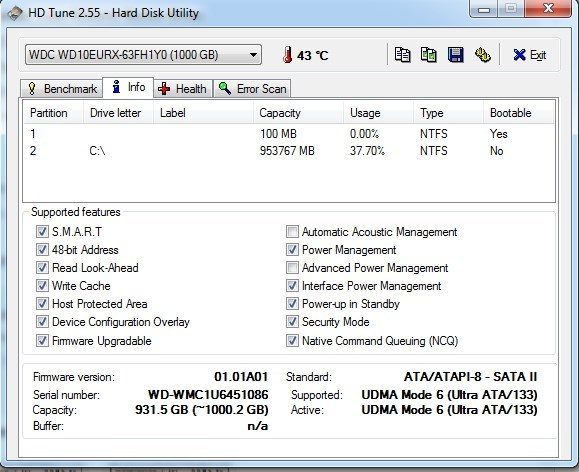Viewport: 579px width, 472px height.
Task: Select the Info tab
Action: tap(128, 87)
